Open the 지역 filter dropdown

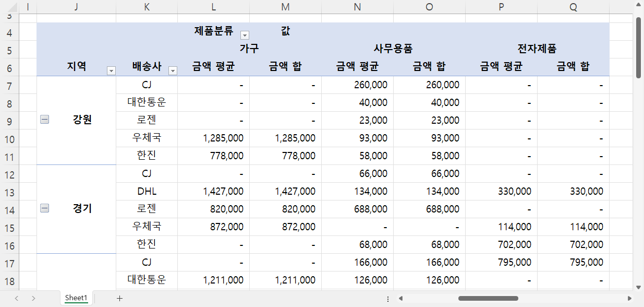[x=111, y=69]
